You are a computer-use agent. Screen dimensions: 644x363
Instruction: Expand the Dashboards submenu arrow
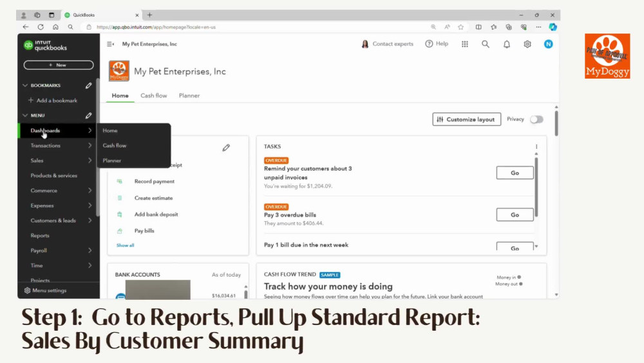coord(90,130)
